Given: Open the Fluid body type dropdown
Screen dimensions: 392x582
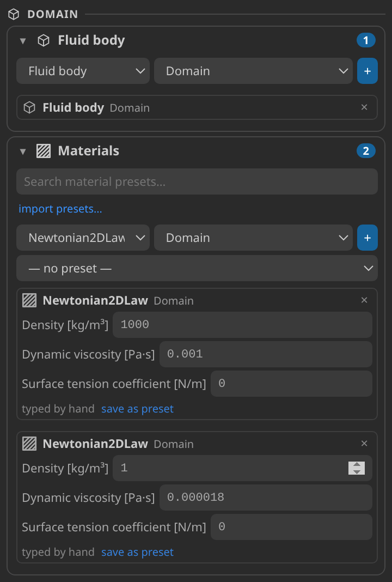Looking at the screenshot, I should [x=83, y=71].
